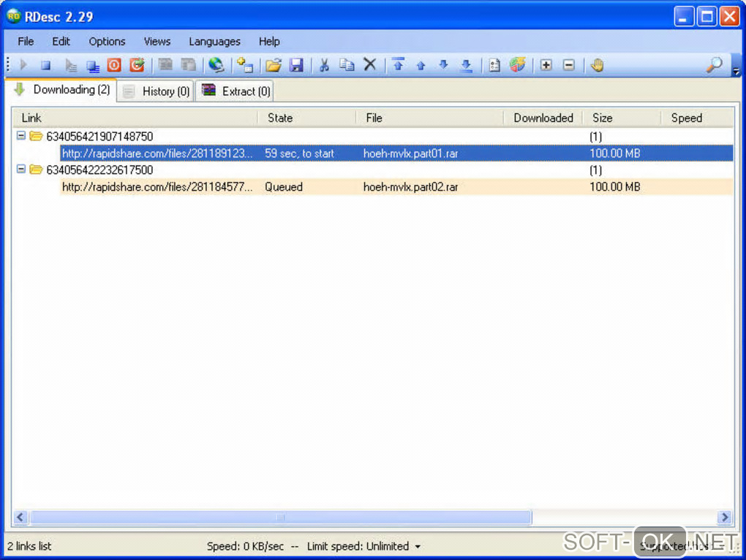Click the Cut scissors icon
Image resolution: width=746 pixels, height=560 pixels.
[325, 64]
